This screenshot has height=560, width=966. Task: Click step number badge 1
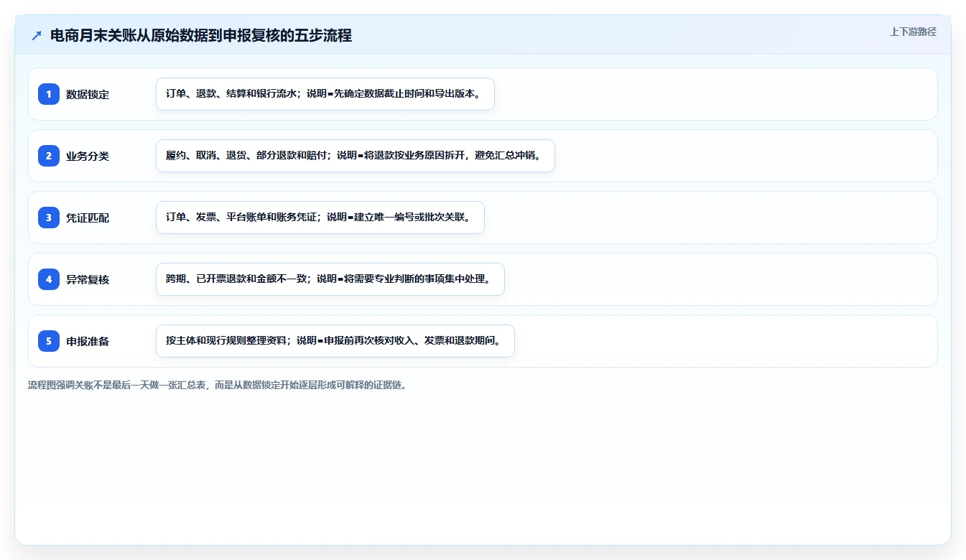click(x=49, y=93)
